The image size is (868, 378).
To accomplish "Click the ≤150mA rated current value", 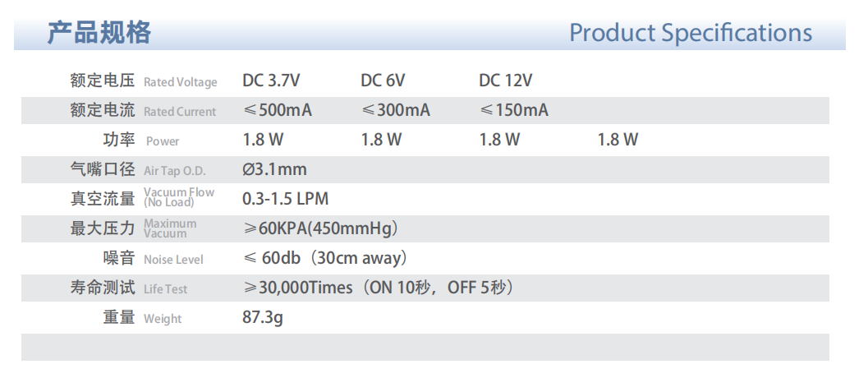I will 514,110.
